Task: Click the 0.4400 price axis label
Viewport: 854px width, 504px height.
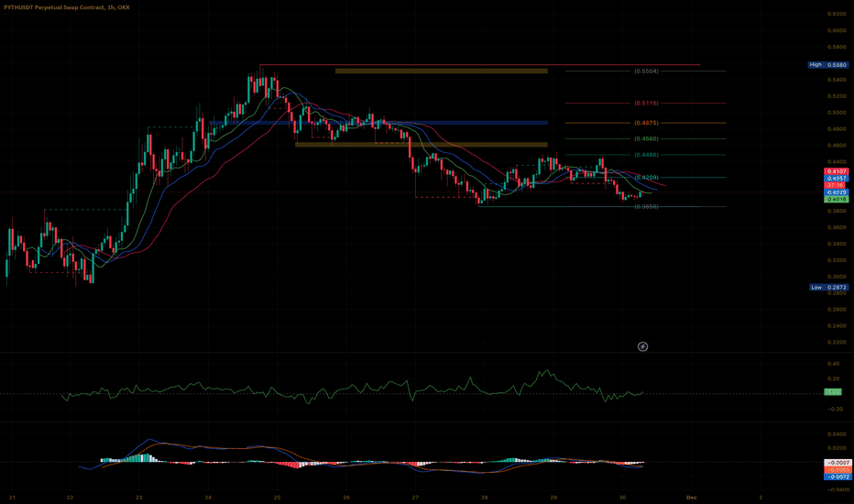Action: (x=836, y=162)
